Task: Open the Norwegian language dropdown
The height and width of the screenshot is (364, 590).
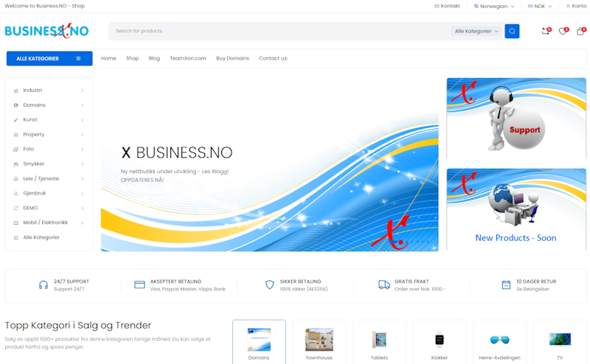Action: [x=493, y=6]
